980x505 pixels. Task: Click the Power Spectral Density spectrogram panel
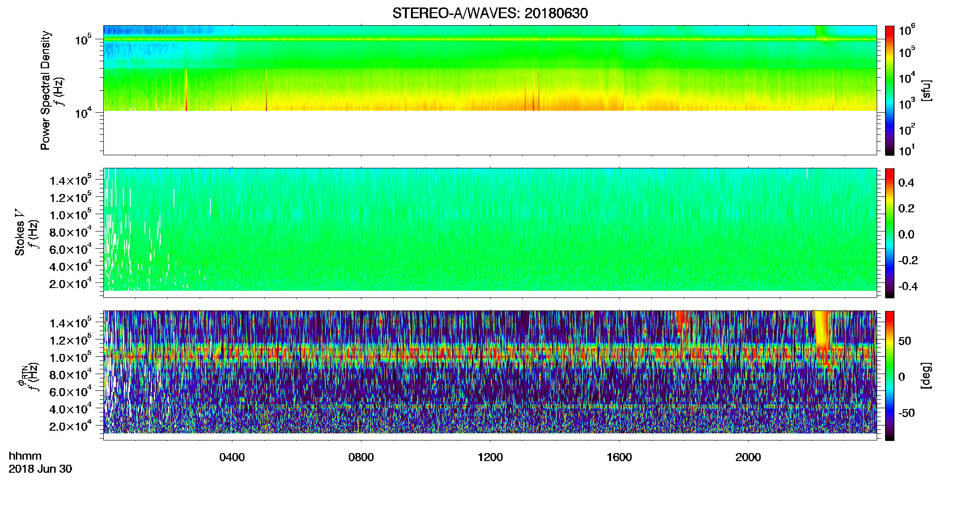(490, 90)
